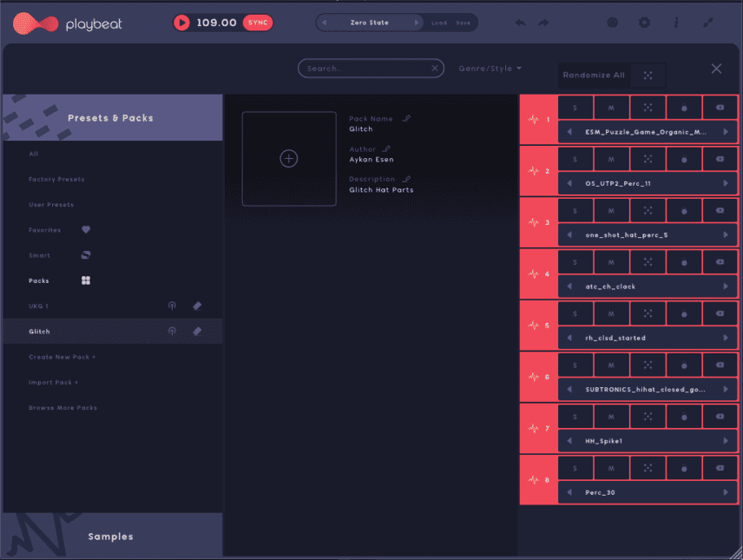The height and width of the screenshot is (560, 743).
Task: Click the Load preset button
Action: click(x=439, y=23)
